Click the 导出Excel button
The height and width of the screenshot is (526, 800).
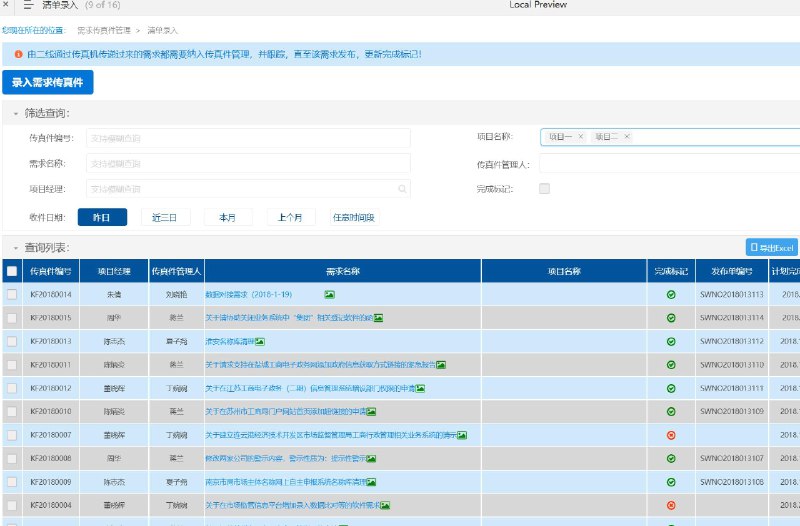(x=771, y=248)
